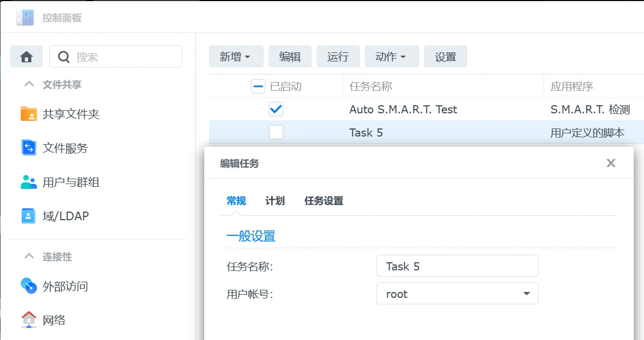Viewport: 644px width, 340px height.
Task: Sort by the 应用程序 column header
Action: tap(572, 86)
